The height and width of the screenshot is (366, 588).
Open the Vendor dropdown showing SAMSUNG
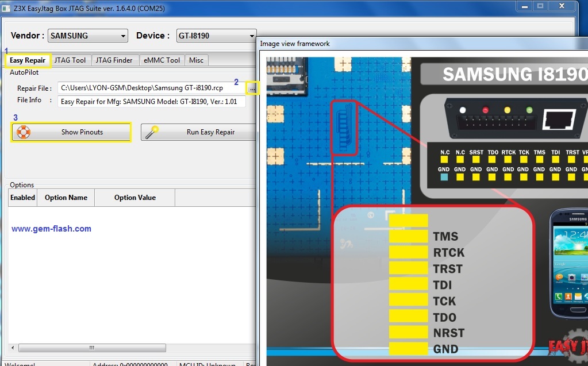point(88,36)
